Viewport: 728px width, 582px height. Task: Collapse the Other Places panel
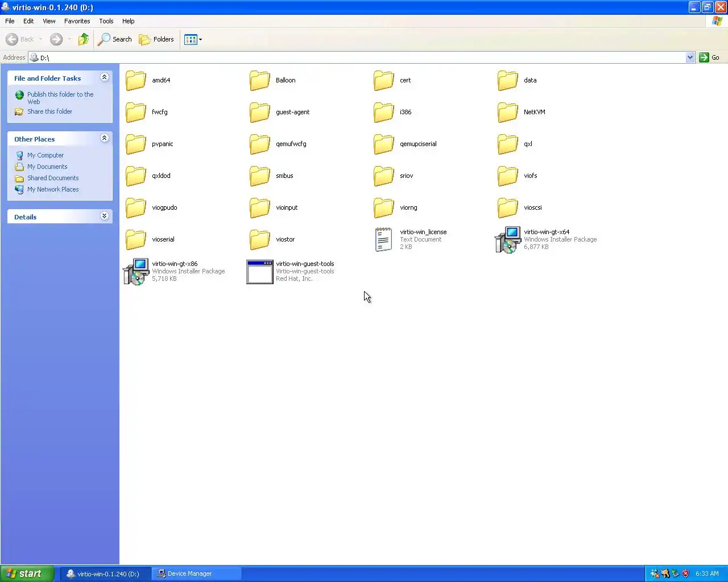(104, 138)
